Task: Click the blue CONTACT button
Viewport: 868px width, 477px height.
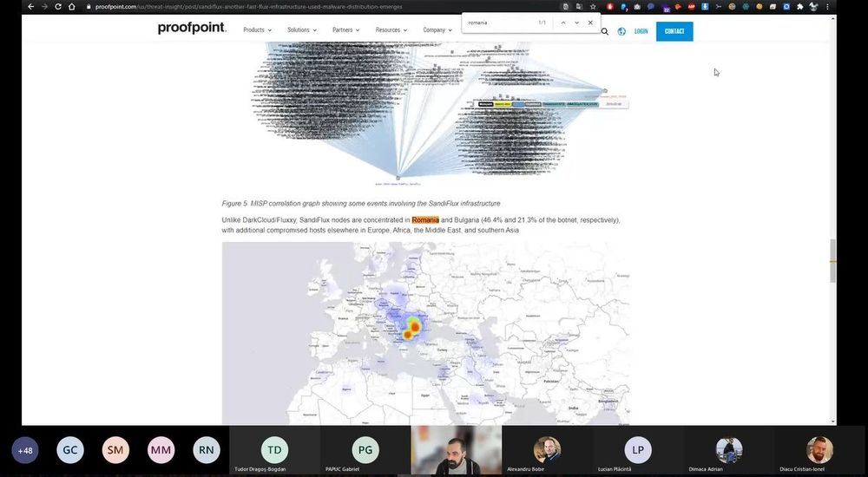Action: click(674, 31)
